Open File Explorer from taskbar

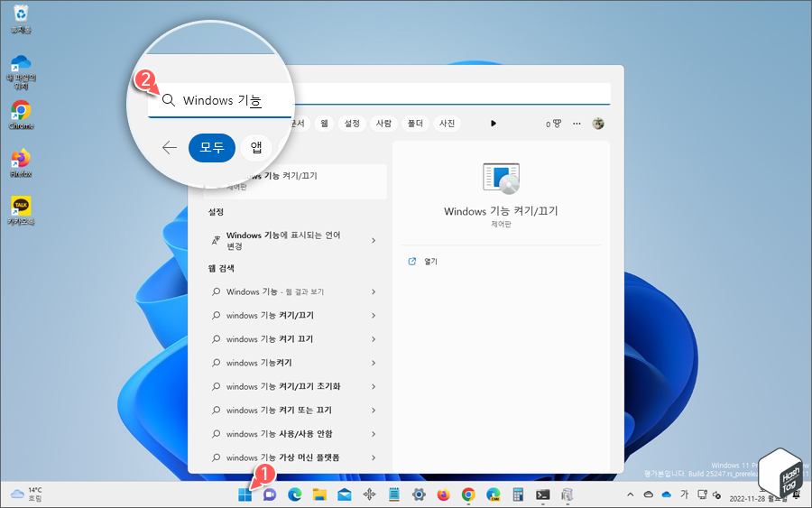pyautogui.click(x=319, y=495)
